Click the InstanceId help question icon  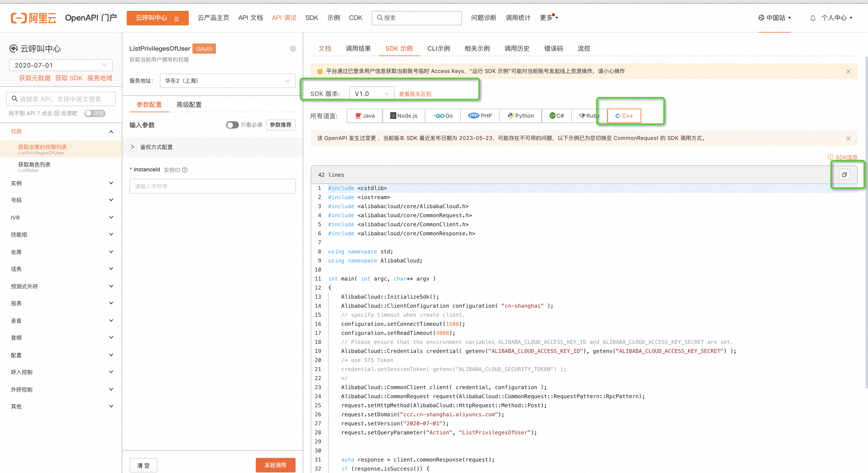(185, 170)
